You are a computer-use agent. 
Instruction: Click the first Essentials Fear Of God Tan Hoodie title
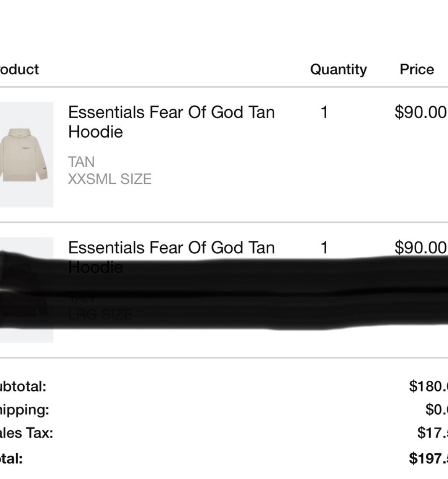172,122
